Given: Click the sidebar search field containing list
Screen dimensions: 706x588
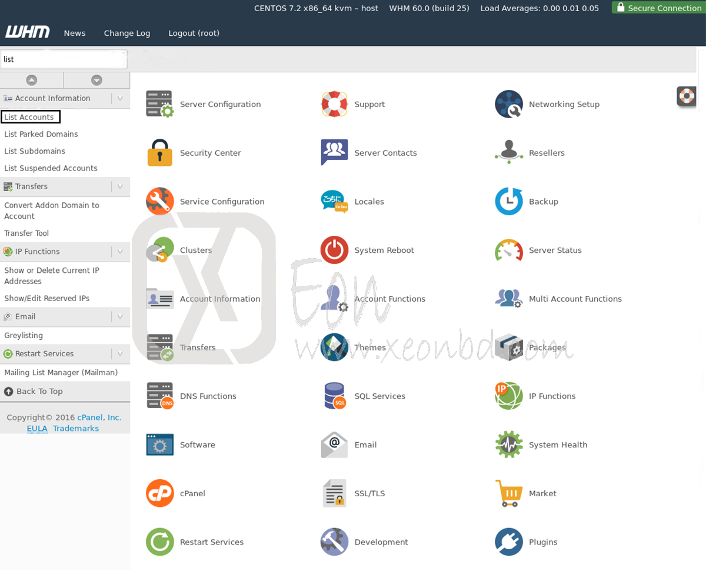Looking at the screenshot, I should 64,59.
